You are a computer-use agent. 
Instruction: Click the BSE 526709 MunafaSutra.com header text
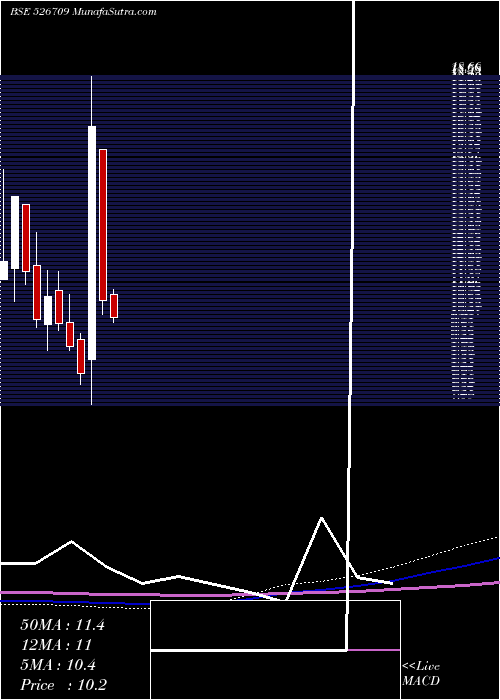coord(83,12)
